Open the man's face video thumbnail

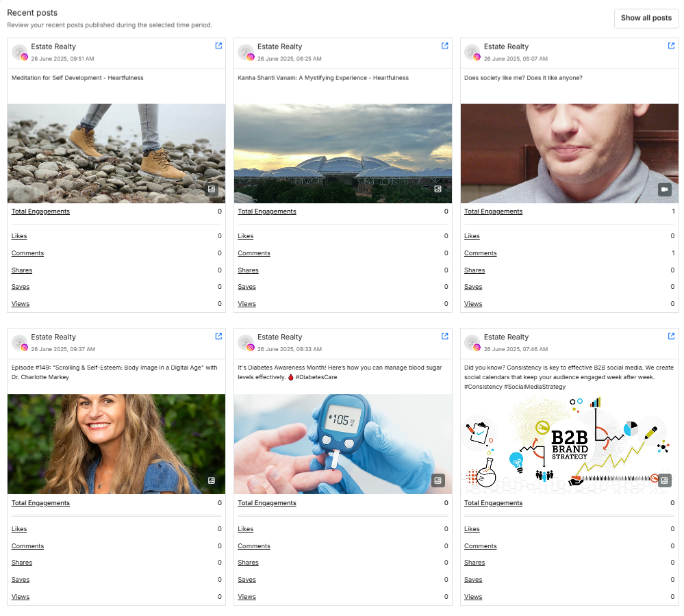coord(570,153)
